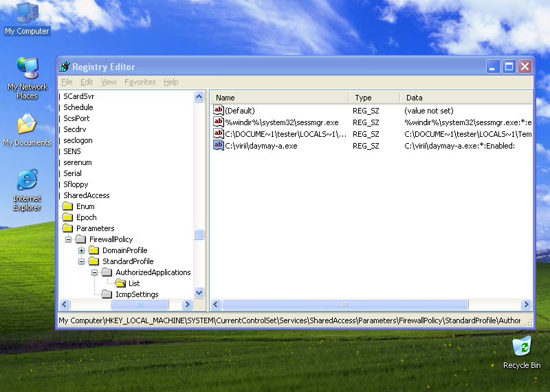
Task: Maximize the Registry Editor window
Action: tap(509, 66)
